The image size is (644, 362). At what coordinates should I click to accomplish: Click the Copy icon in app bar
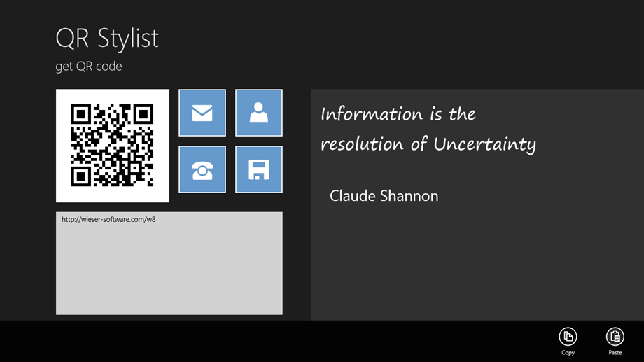point(568,337)
